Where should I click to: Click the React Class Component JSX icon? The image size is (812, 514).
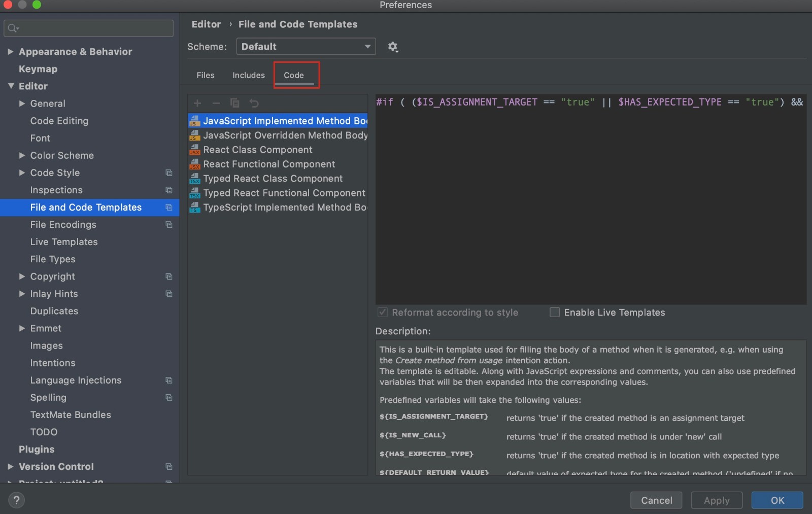195,150
